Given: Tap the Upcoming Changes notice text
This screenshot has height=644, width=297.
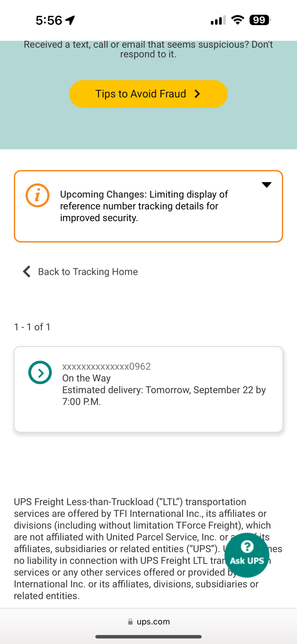Looking at the screenshot, I should click(x=144, y=206).
